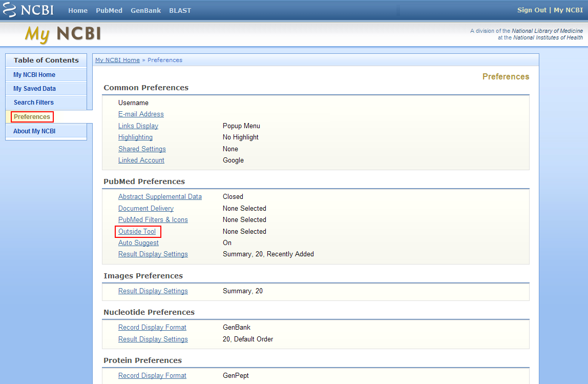Select Preferences in the Table of Contents

coord(32,117)
